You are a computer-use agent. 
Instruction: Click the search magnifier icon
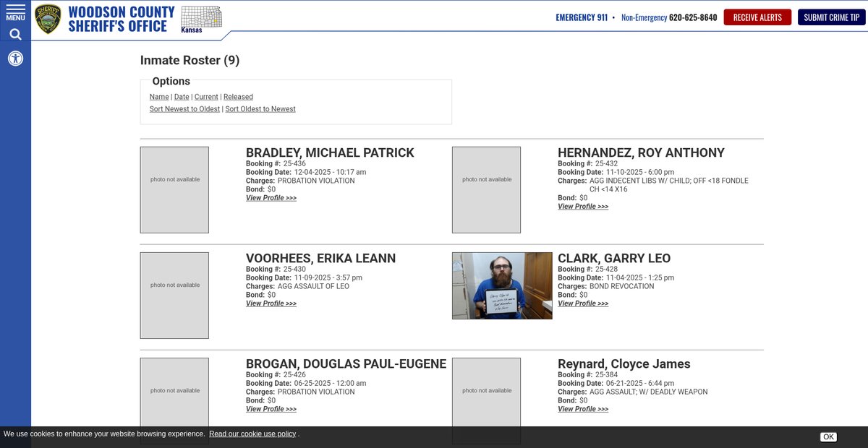(x=15, y=34)
